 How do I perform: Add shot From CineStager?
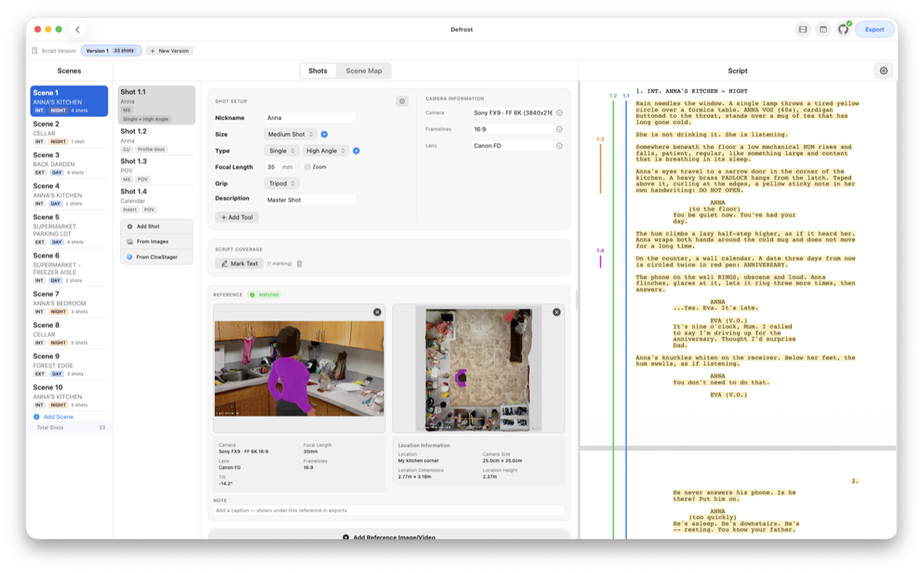tap(156, 257)
